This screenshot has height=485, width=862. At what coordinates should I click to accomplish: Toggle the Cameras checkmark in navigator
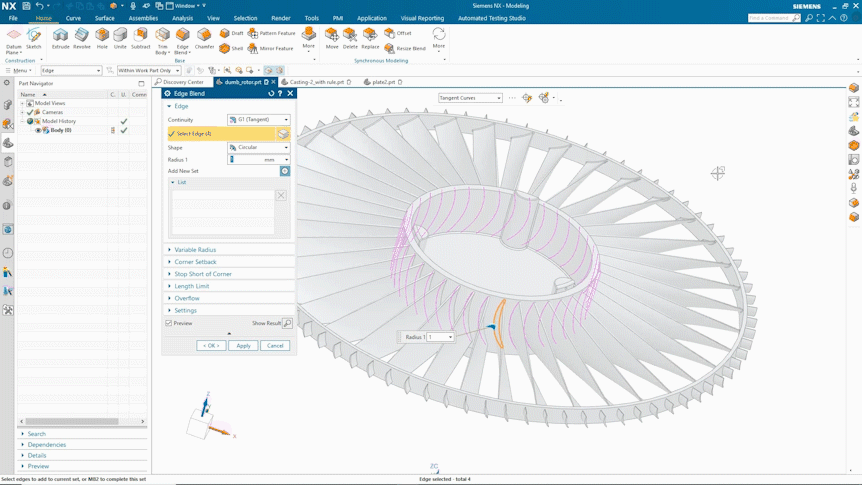coord(30,112)
